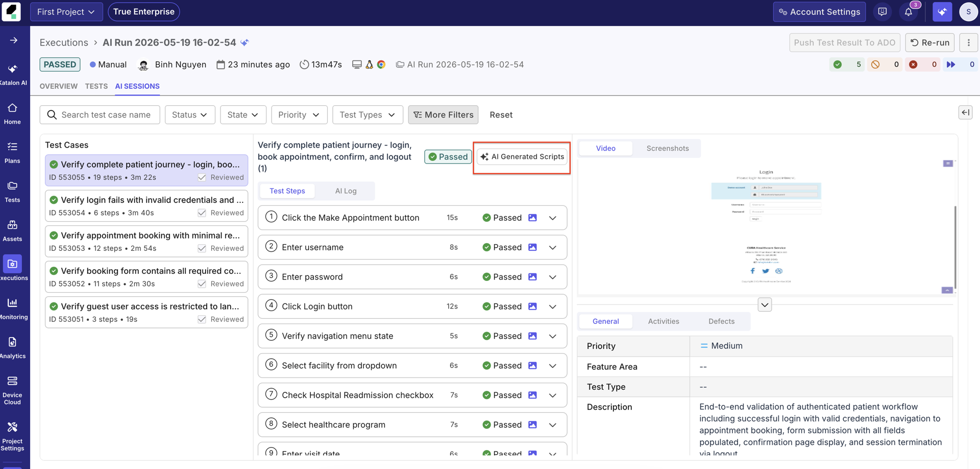Viewport: 980px width, 469px height.
Task: Open the three-dot more options menu
Action: click(969, 42)
